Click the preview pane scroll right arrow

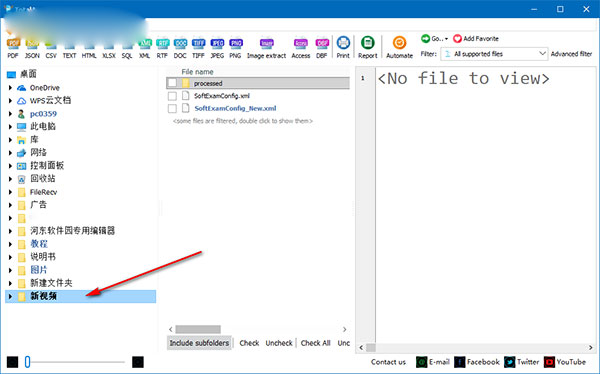pos(591,347)
